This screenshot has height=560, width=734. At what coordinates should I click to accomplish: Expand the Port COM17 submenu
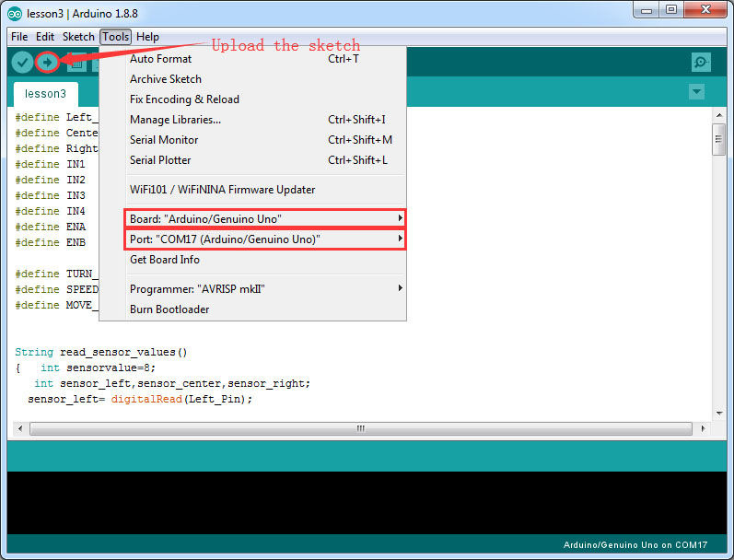[x=265, y=239]
